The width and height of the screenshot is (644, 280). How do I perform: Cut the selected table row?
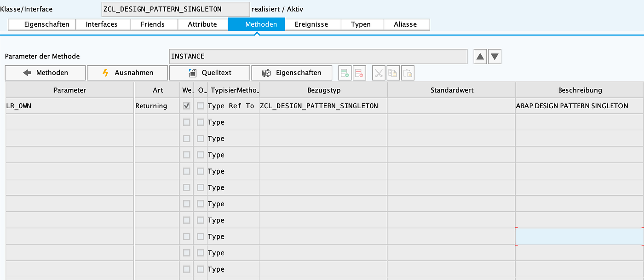(x=378, y=72)
